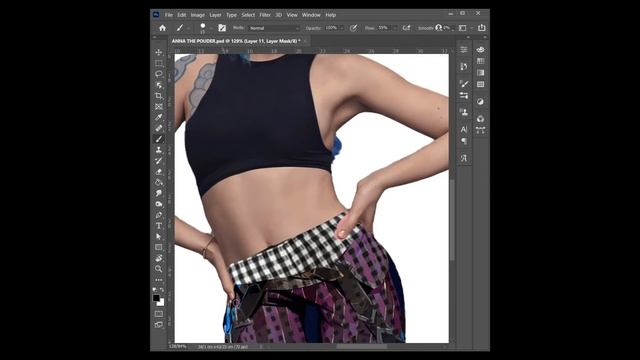Open the Window menu

tap(311, 15)
